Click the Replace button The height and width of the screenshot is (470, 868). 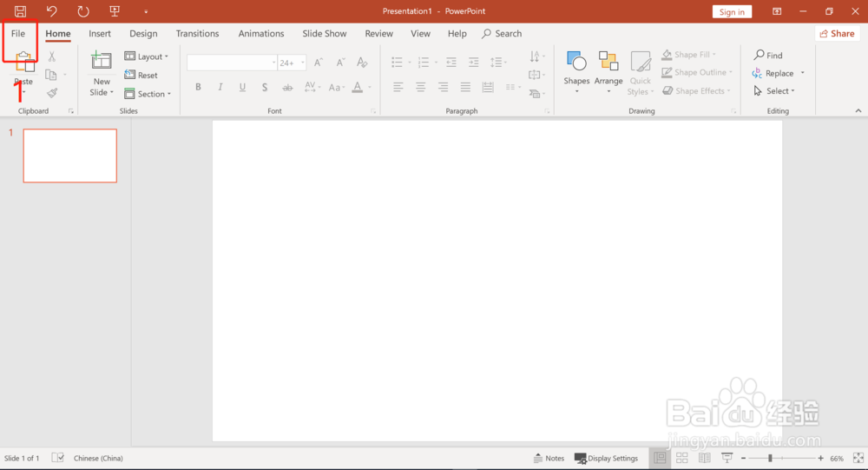coord(773,73)
